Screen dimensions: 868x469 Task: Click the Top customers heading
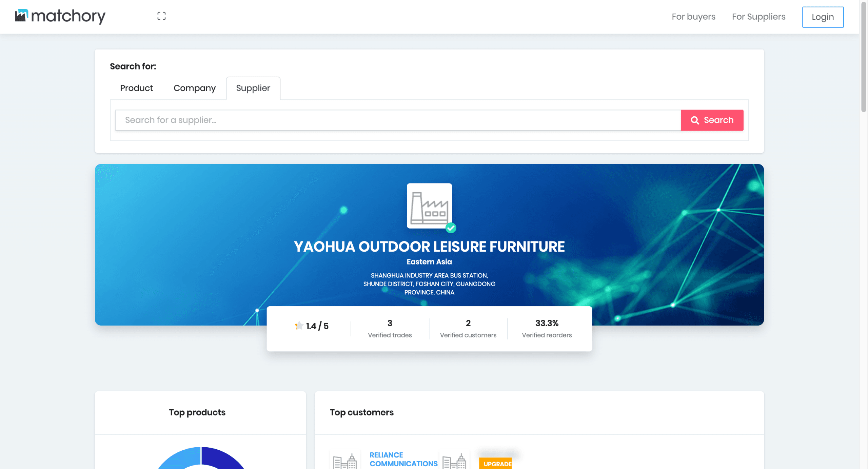[362, 412]
